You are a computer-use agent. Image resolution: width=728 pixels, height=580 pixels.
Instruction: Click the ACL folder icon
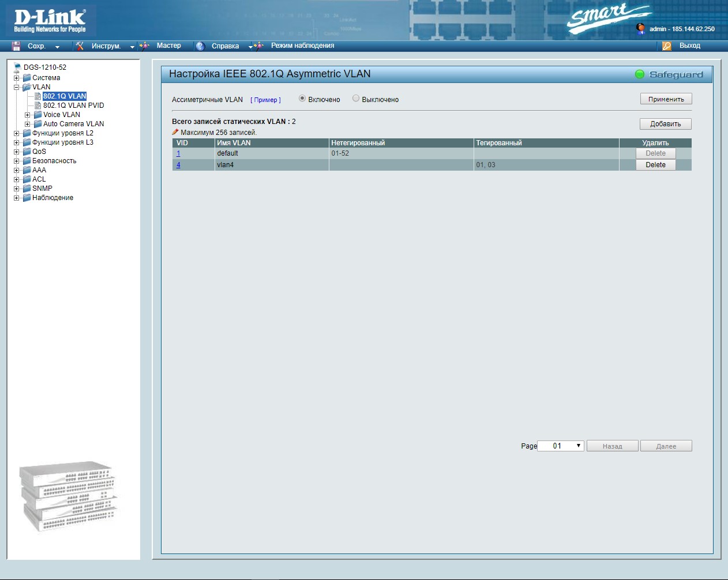point(27,179)
